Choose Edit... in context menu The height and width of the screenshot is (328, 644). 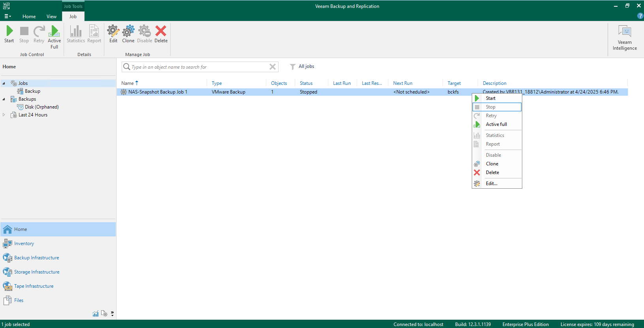point(497,184)
